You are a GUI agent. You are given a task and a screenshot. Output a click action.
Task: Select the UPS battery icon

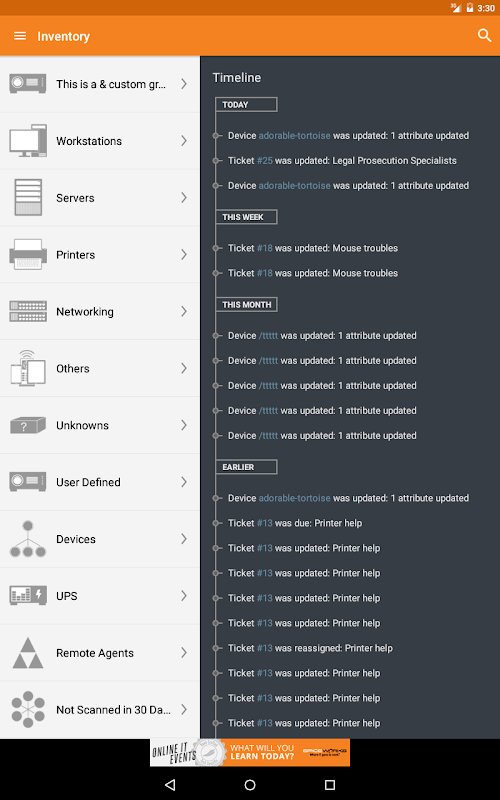pyautogui.click(x=28, y=595)
